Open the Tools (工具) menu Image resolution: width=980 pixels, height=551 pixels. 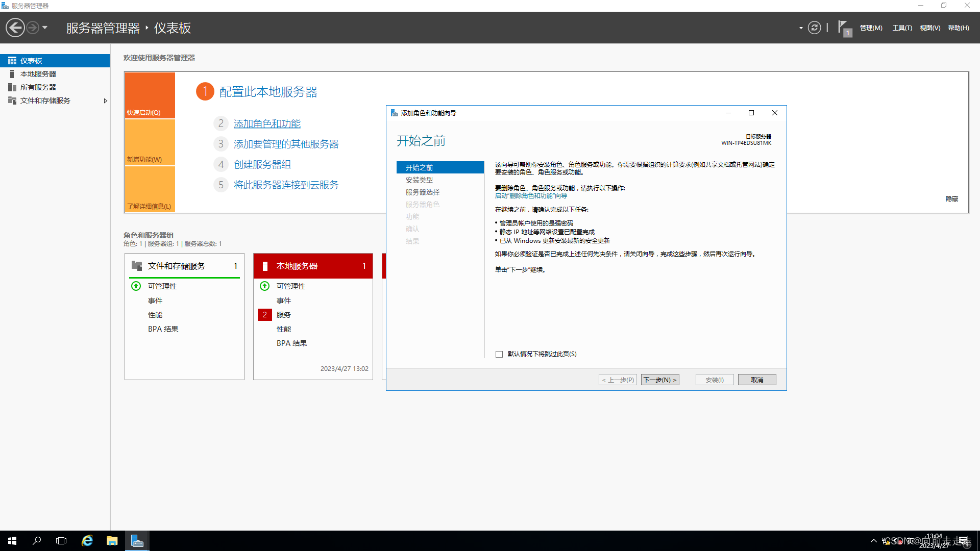[902, 28]
